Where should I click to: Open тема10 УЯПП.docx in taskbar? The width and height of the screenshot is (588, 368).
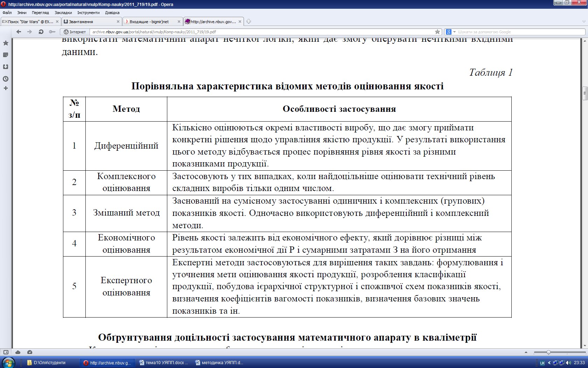[163, 363]
